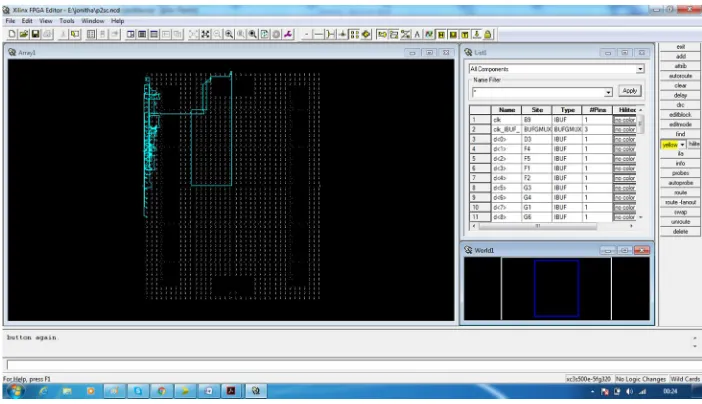
Task: Click the attrib command button
Action: coord(681,66)
